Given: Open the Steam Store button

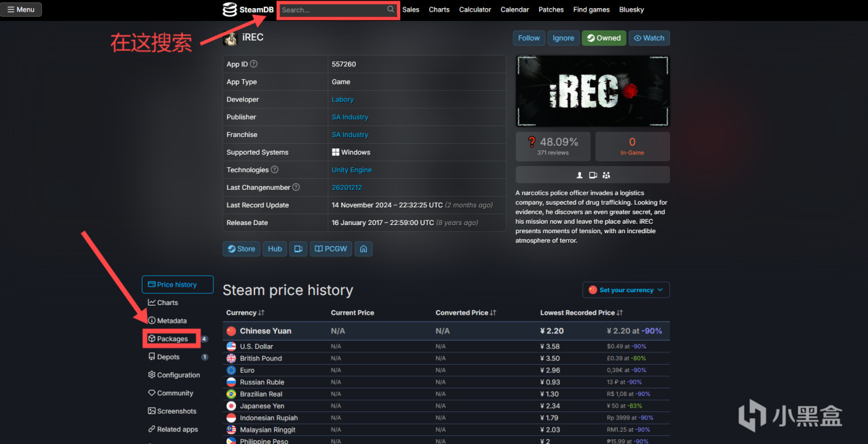Looking at the screenshot, I should pyautogui.click(x=241, y=249).
